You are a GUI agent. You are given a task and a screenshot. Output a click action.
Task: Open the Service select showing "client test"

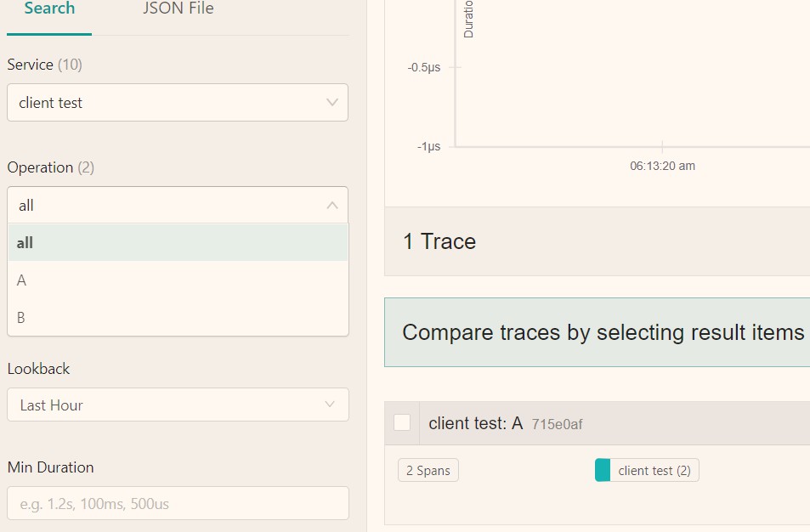(170, 103)
